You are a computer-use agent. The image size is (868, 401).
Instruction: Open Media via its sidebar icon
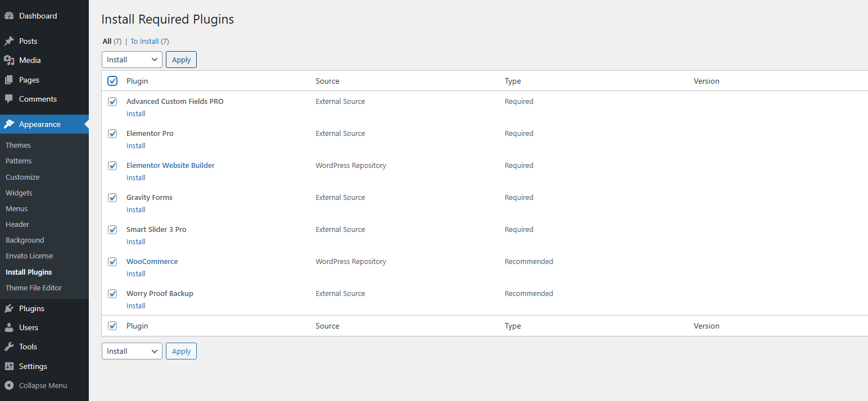pos(9,60)
